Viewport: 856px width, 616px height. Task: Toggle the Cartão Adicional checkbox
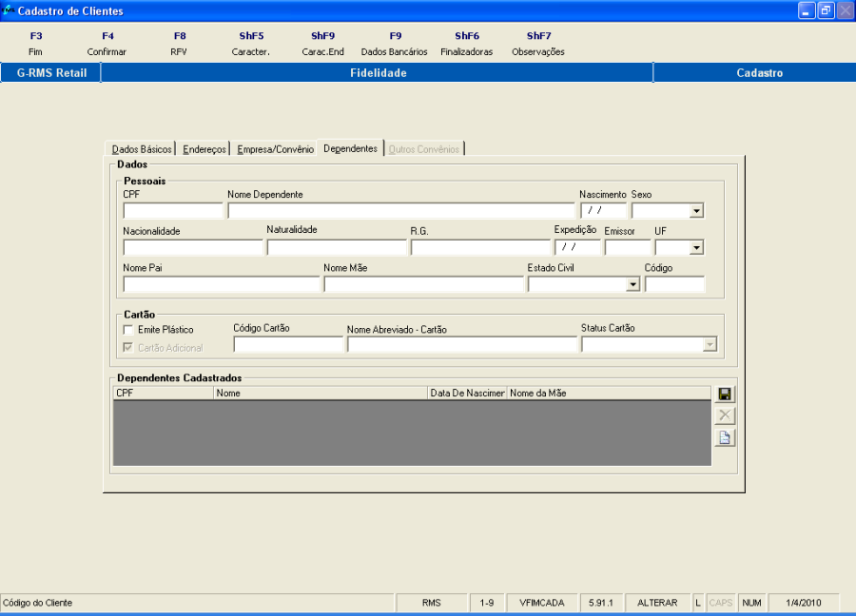point(128,348)
